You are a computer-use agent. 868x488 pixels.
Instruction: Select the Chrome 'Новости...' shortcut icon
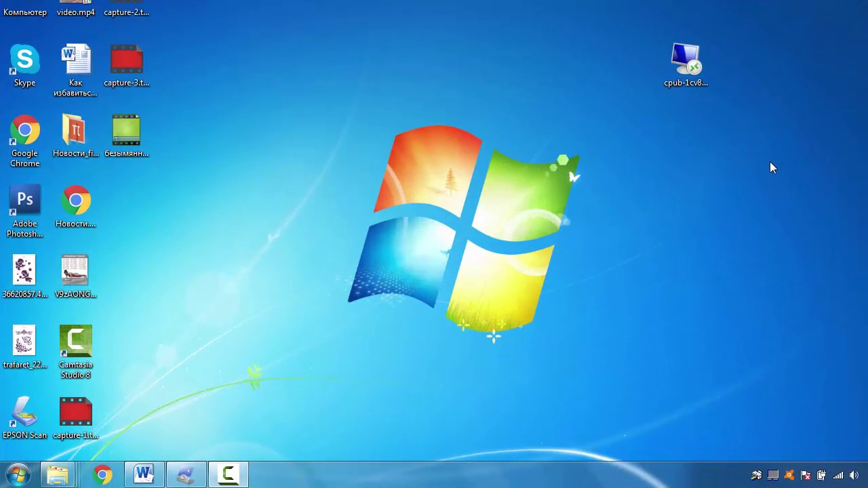tap(75, 207)
